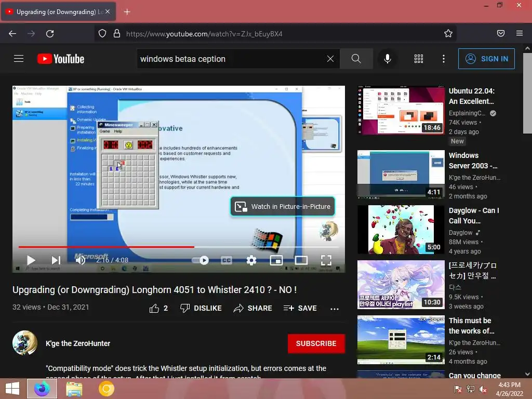Open the YouTube guide hamburger menu
This screenshot has width=532, height=399.
tap(19, 59)
